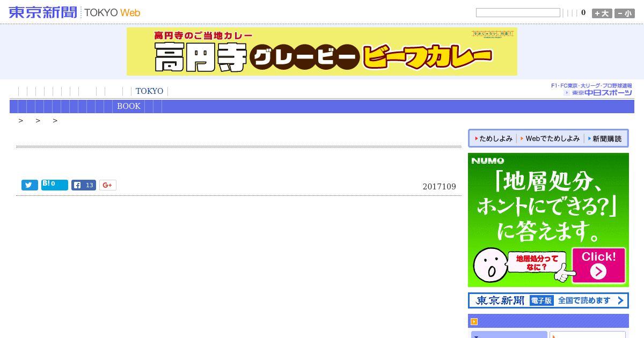644x338 pixels.
Task: Open the Tokyo Shimbun TOKYO Web logo
Action: point(75,12)
